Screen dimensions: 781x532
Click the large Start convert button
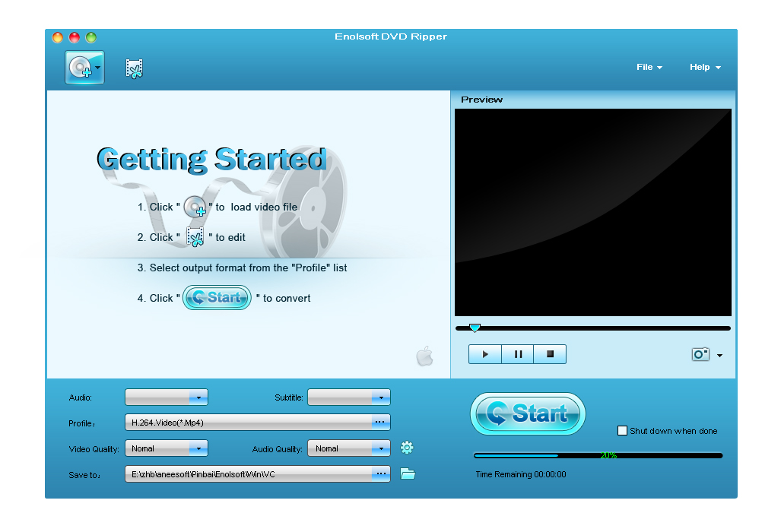coord(528,413)
